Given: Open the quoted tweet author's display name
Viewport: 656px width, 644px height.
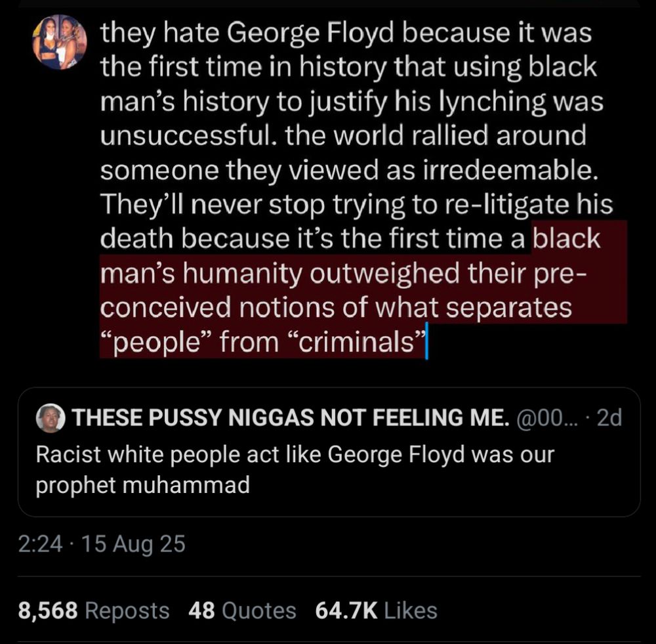Looking at the screenshot, I should (x=289, y=418).
